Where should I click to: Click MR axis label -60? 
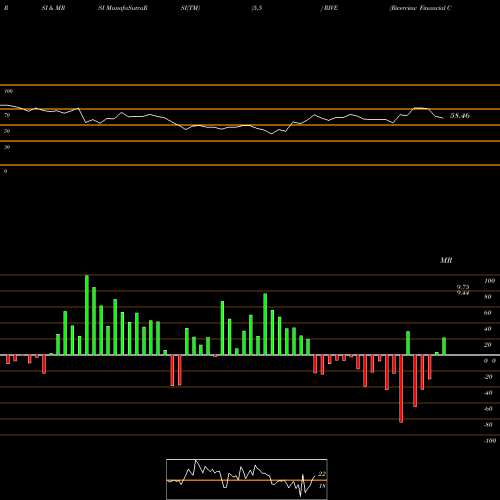[488, 409]
